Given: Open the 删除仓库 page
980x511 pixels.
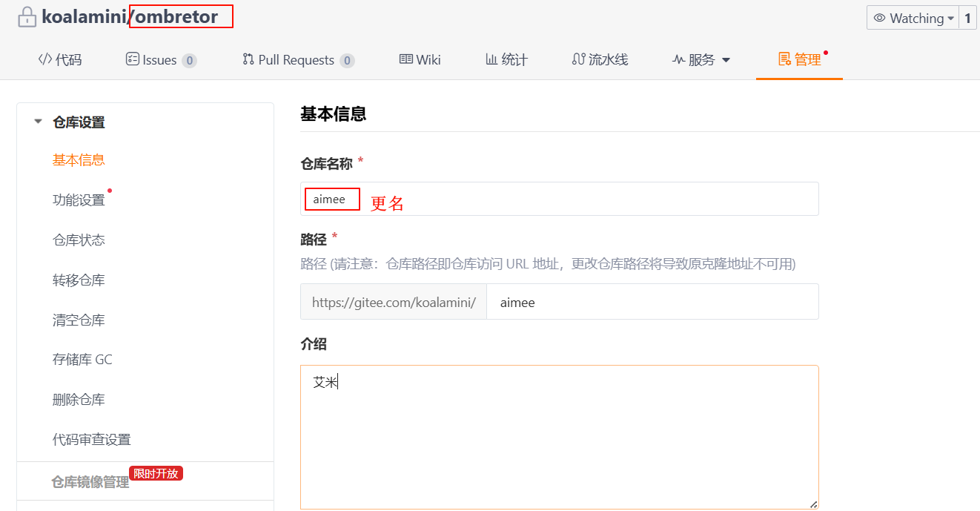Looking at the screenshot, I should coord(79,400).
